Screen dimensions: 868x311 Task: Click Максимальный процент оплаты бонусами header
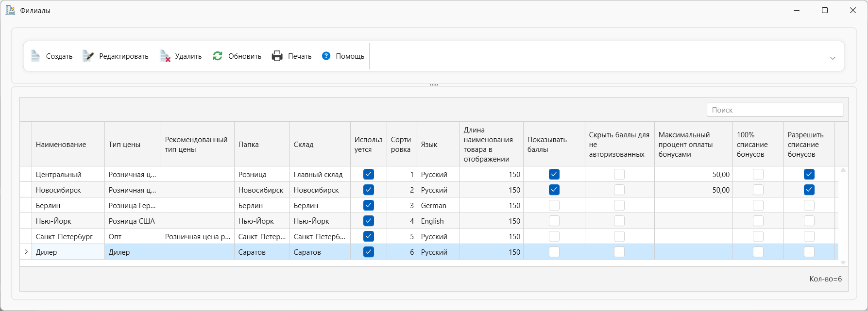click(694, 144)
